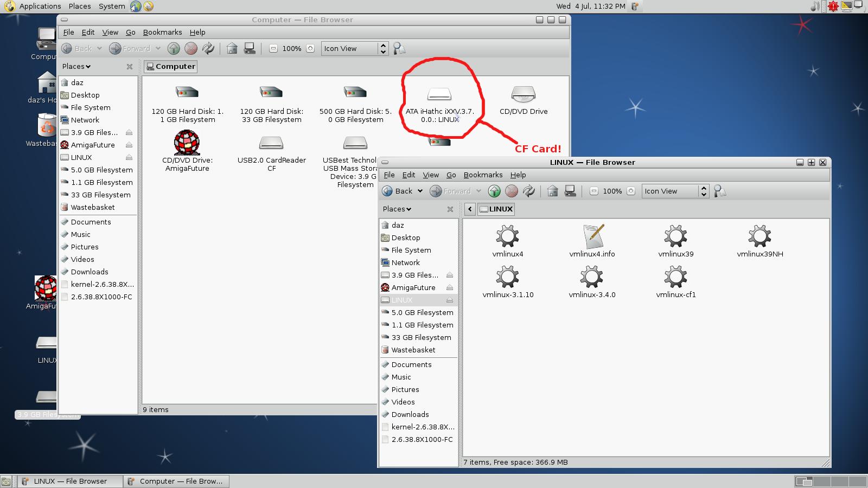Click the Up arrow icon in LINUX window

[x=494, y=191]
